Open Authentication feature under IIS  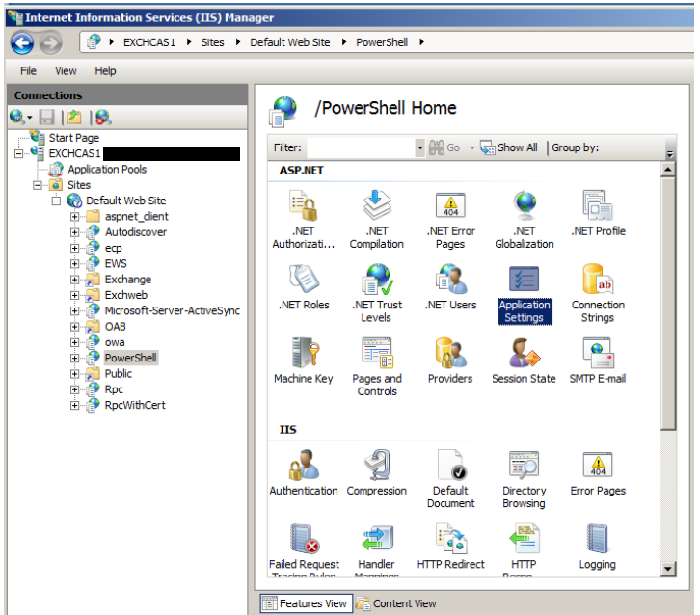[304, 472]
